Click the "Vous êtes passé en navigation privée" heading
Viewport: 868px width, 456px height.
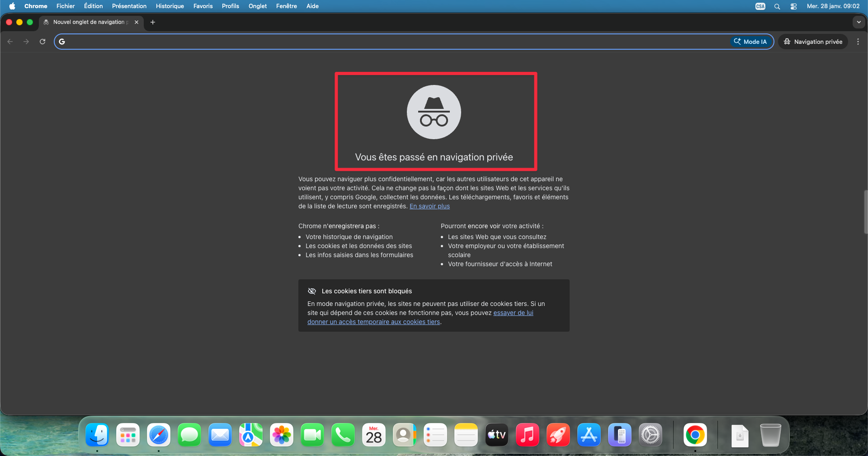click(x=434, y=157)
